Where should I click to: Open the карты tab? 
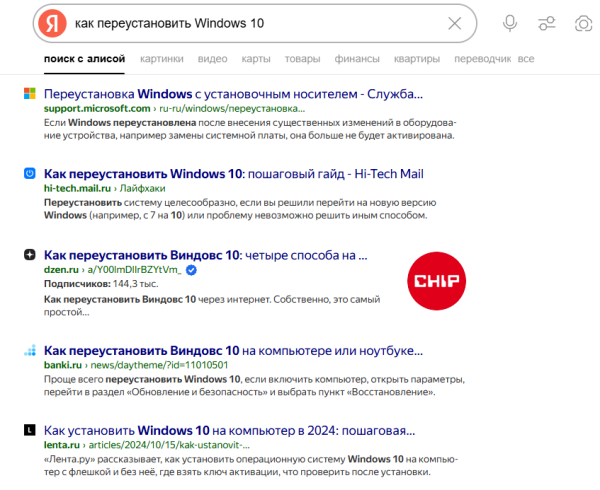click(256, 59)
